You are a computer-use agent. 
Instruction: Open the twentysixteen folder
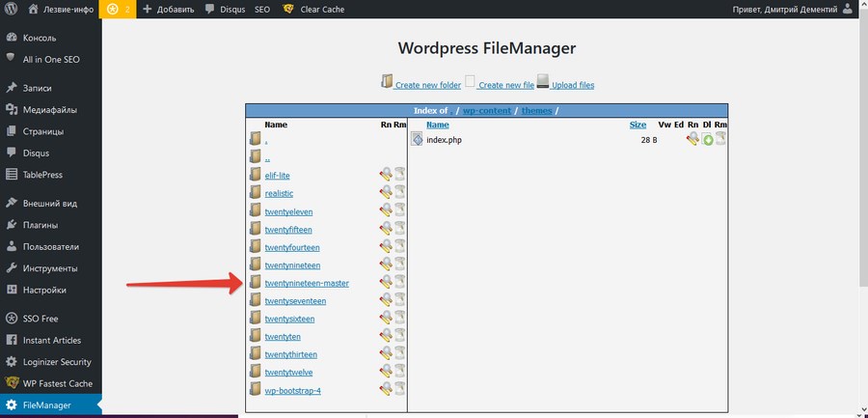pyautogui.click(x=289, y=319)
